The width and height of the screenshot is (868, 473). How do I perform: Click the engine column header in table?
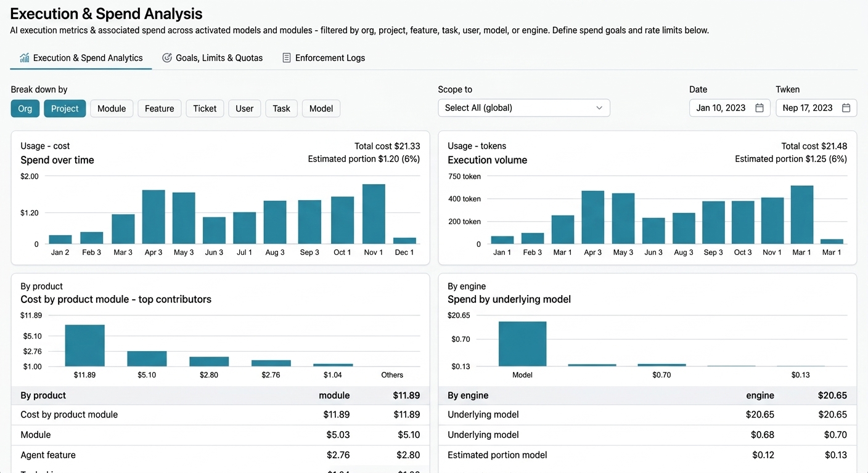coord(760,395)
